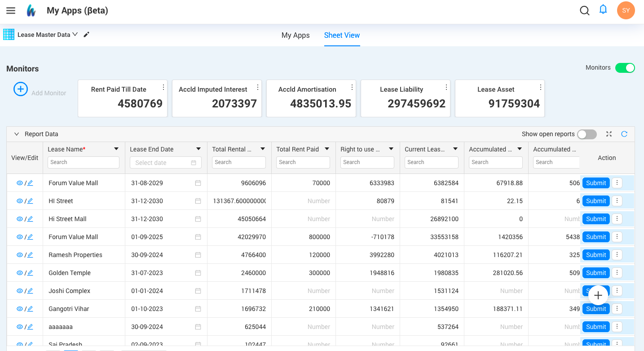The width and height of the screenshot is (644, 351).
Task: Select the Sheet View tab
Action: [x=342, y=35]
